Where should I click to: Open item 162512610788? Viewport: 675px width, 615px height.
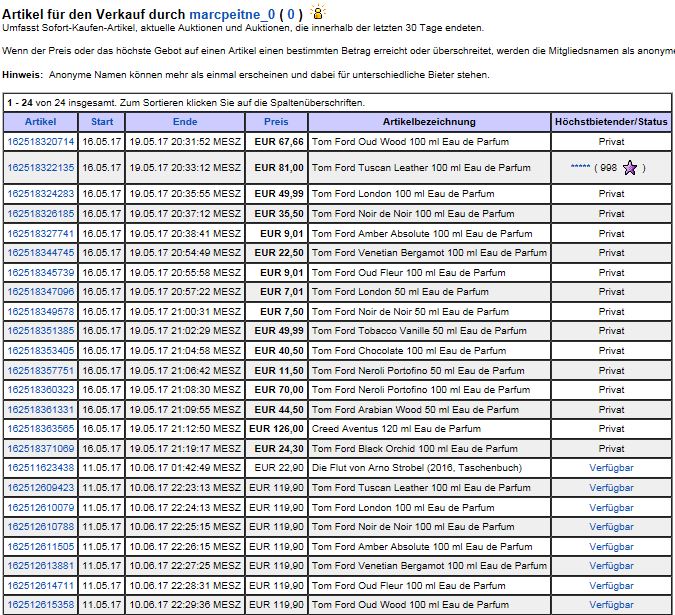41,527
